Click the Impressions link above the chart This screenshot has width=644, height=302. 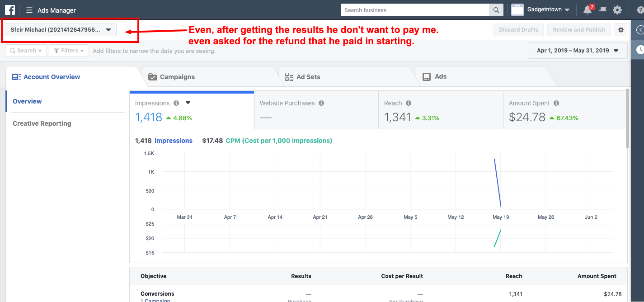[x=174, y=141]
